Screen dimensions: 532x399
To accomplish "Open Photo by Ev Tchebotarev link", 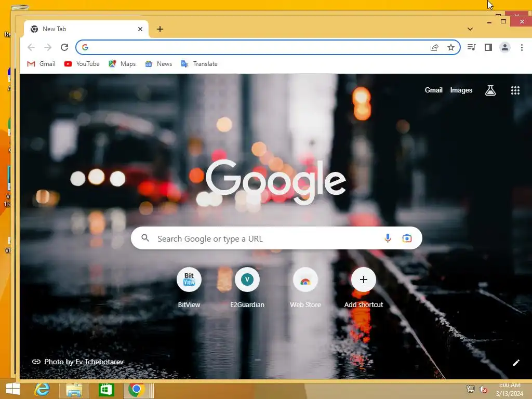I will pos(84,362).
